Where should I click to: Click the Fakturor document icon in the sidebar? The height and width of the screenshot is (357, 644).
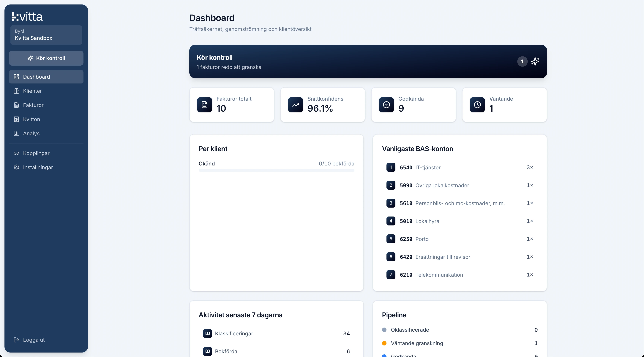[16, 105]
